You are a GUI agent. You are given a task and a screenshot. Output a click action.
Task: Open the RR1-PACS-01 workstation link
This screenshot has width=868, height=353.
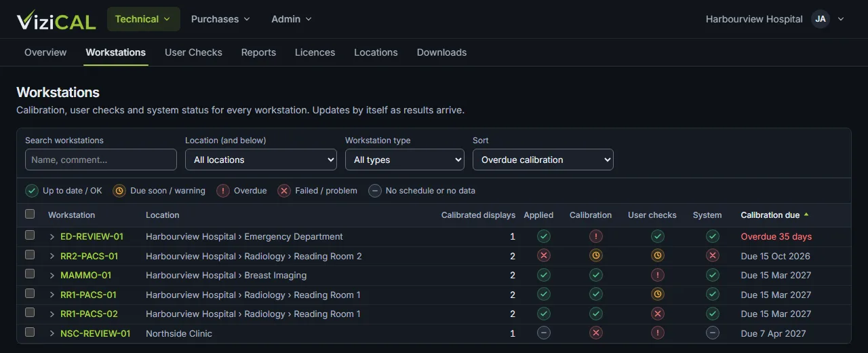[88, 295]
